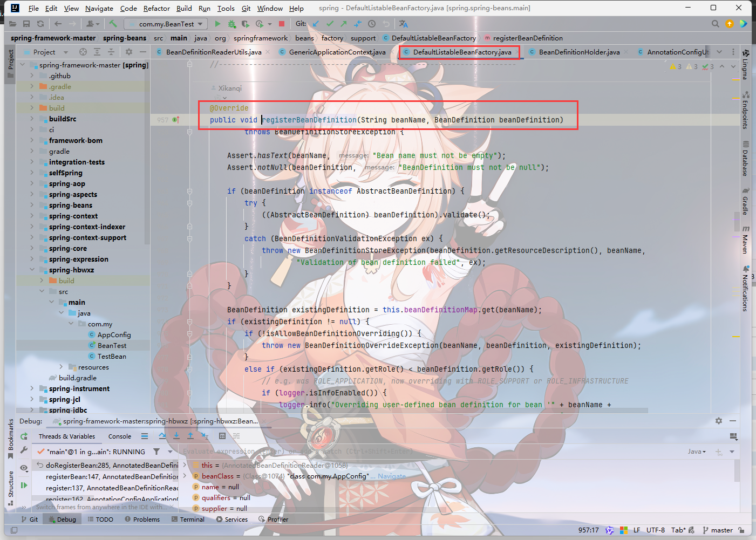This screenshot has height=540, width=756.
Task: Click the Step Into debugger icon
Action: coord(176,436)
